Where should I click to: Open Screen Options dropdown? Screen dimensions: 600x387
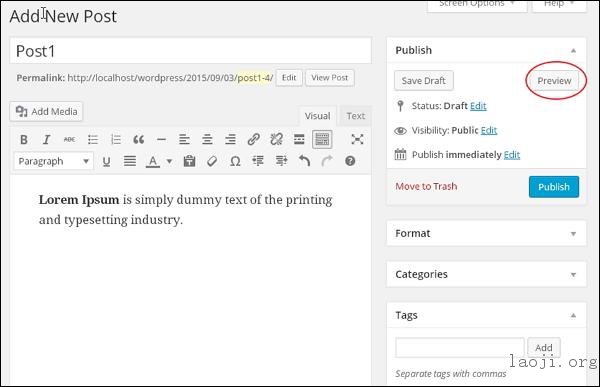pyautogui.click(x=477, y=5)
